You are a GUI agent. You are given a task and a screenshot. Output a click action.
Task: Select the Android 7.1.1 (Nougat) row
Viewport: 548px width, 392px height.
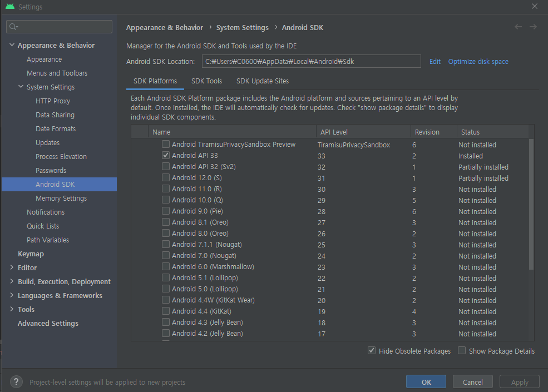tap(330, 245)
